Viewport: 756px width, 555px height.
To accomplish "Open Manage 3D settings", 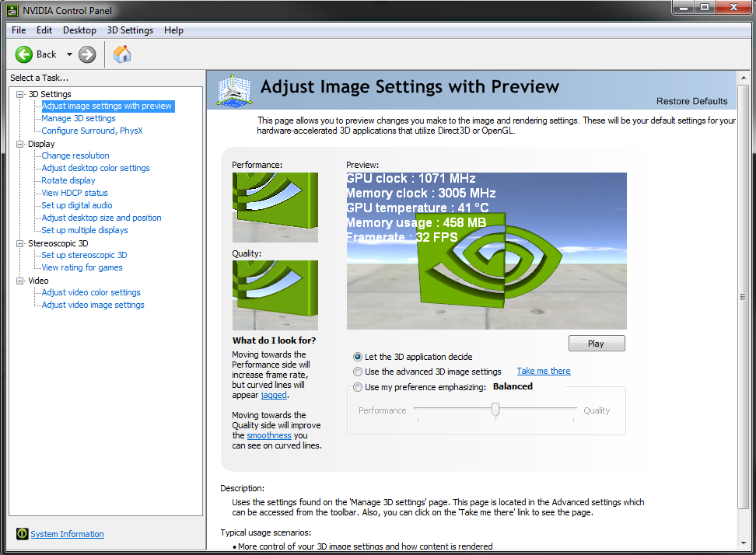I will [79, 118].
